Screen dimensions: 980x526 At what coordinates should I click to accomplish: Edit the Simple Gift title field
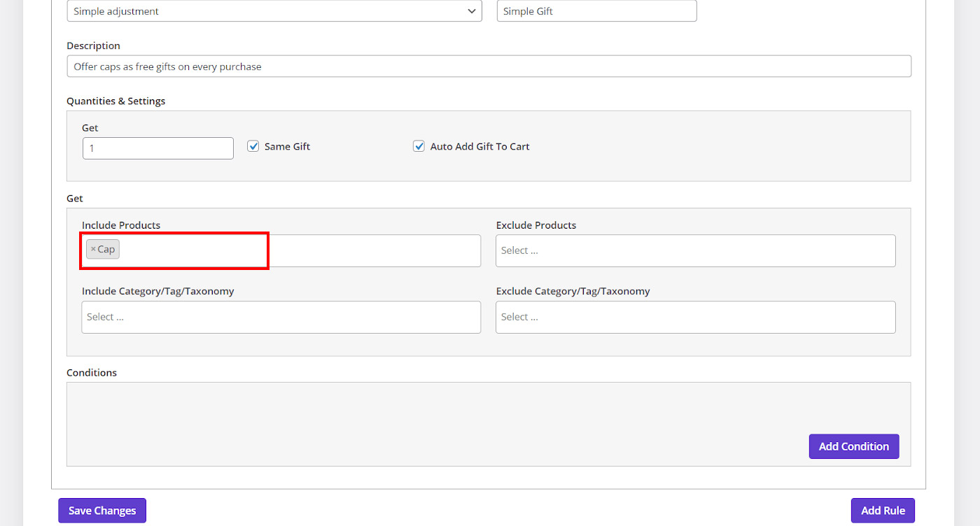pos(597,11)
